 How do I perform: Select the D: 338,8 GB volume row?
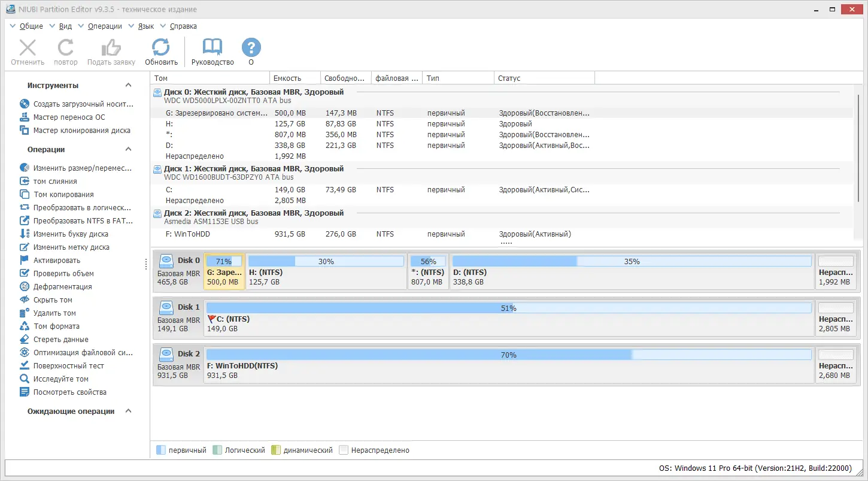point(503,146)
